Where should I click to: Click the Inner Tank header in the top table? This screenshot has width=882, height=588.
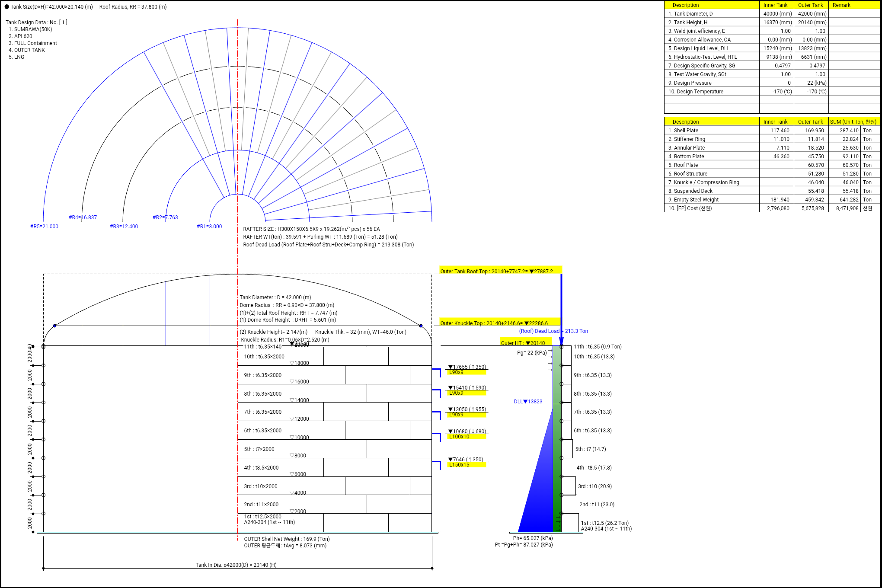click(x=775, y=5)
